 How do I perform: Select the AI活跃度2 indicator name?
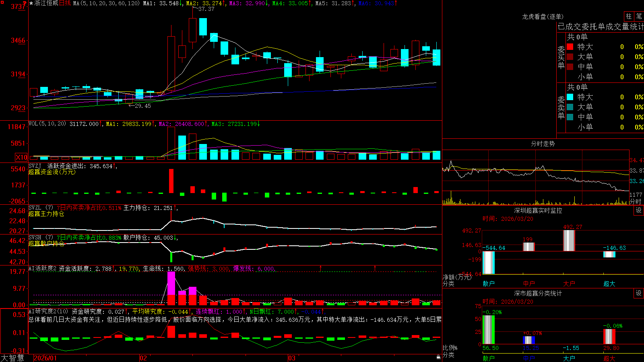click(43, 269)
